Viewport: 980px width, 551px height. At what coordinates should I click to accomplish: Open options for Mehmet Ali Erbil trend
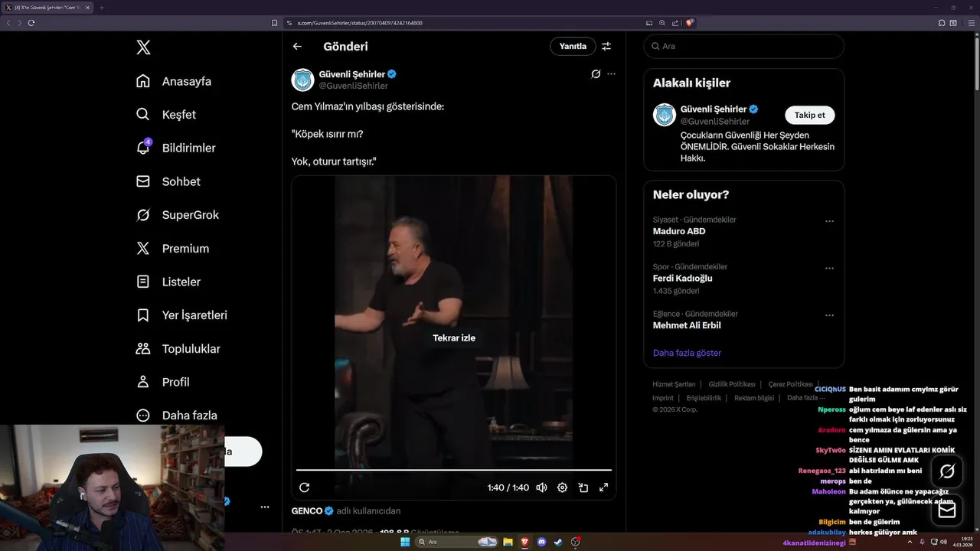pos(829,315)
